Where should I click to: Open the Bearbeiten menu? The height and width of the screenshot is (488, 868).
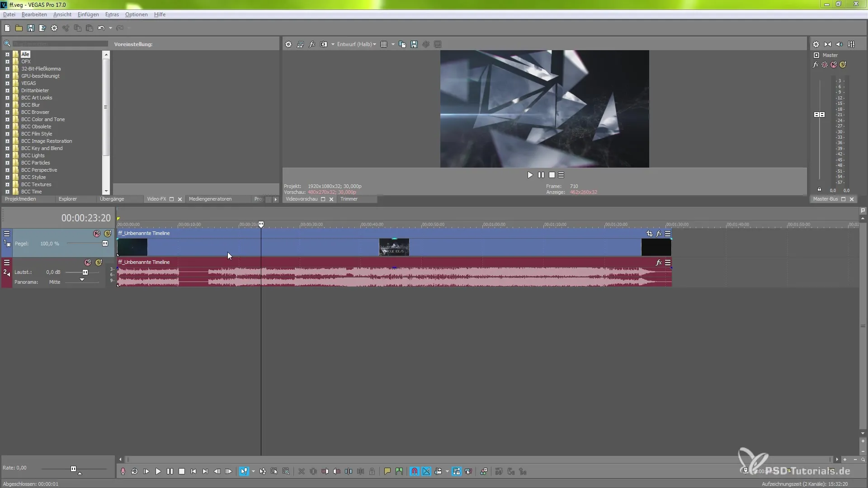[x=34, y=14]
